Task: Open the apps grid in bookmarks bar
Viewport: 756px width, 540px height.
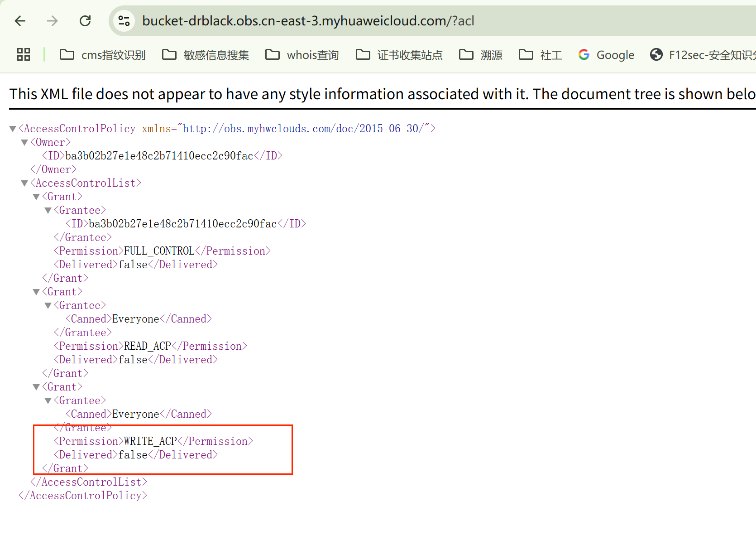Action: pyautogui.click(x=24, y=55)
